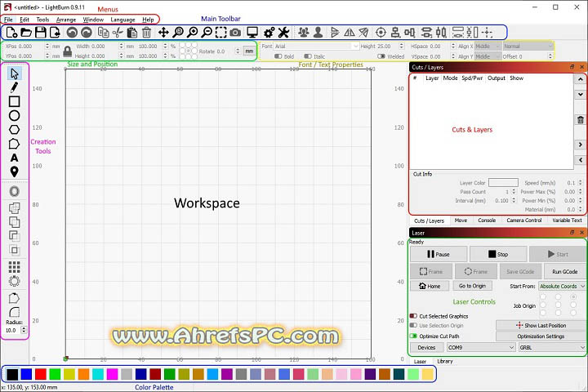Viewport: 588px width, 392px height.
Task: Click the Layer Color box in Cut Info
Action: pos(503,183)
